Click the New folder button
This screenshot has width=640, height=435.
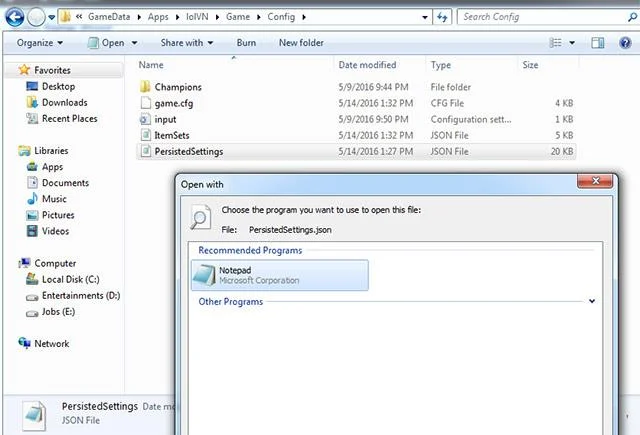301,43
